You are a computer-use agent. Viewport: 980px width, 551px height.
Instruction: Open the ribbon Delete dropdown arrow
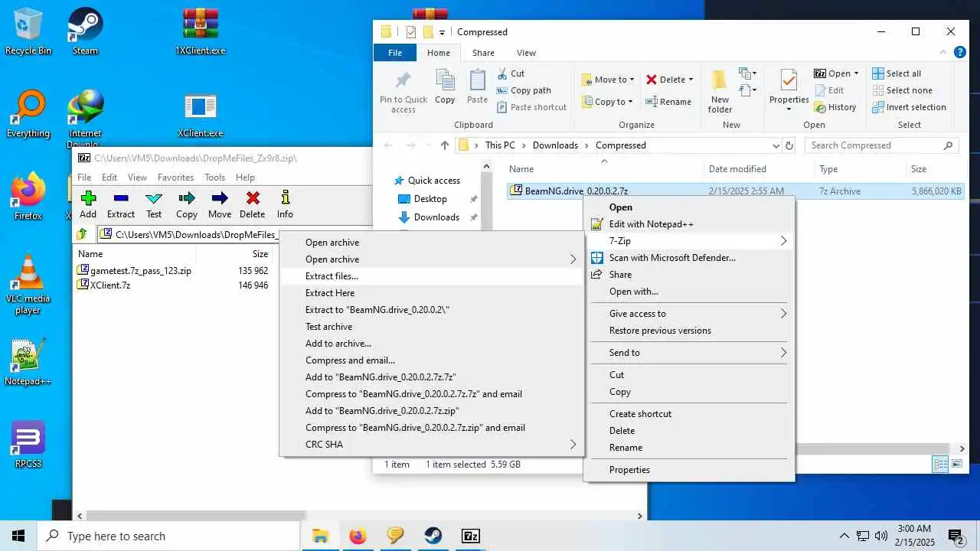click(691, 80)
